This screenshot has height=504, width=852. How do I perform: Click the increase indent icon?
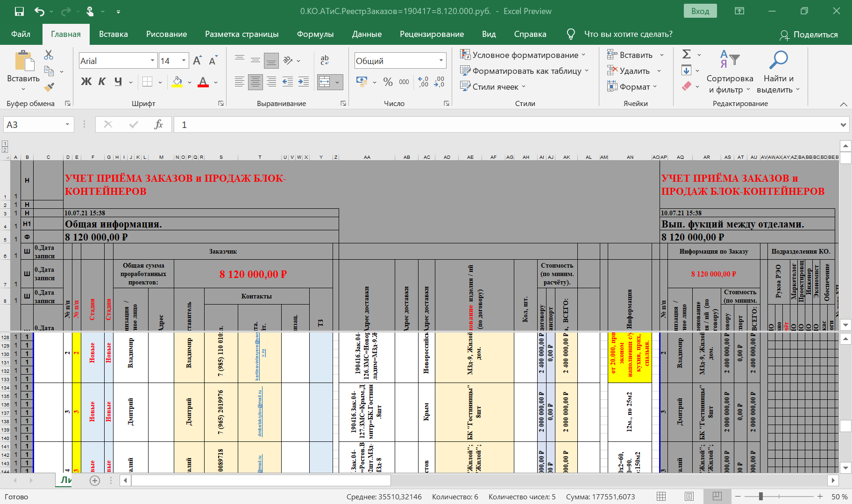pos(303,82)
